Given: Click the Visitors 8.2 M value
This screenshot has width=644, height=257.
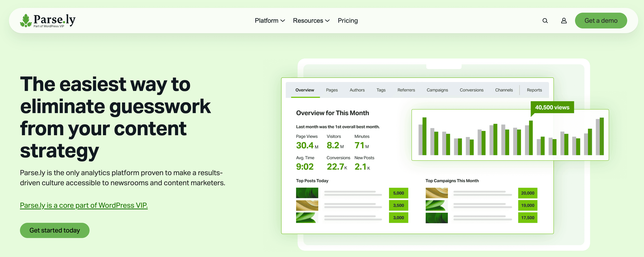Looking at the screenshot, I should 335,146.
